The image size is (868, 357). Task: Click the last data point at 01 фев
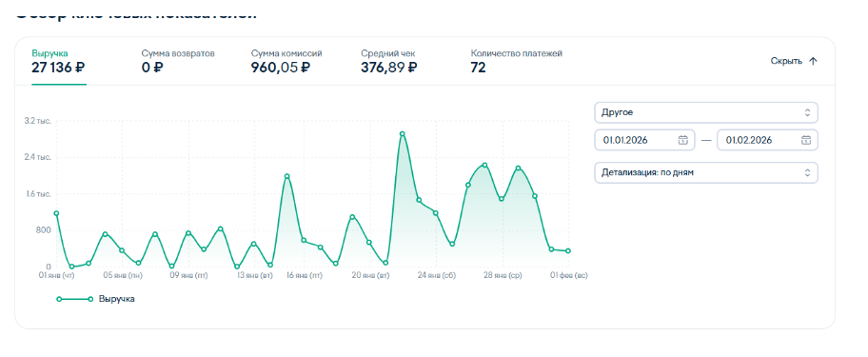(568, 250)
